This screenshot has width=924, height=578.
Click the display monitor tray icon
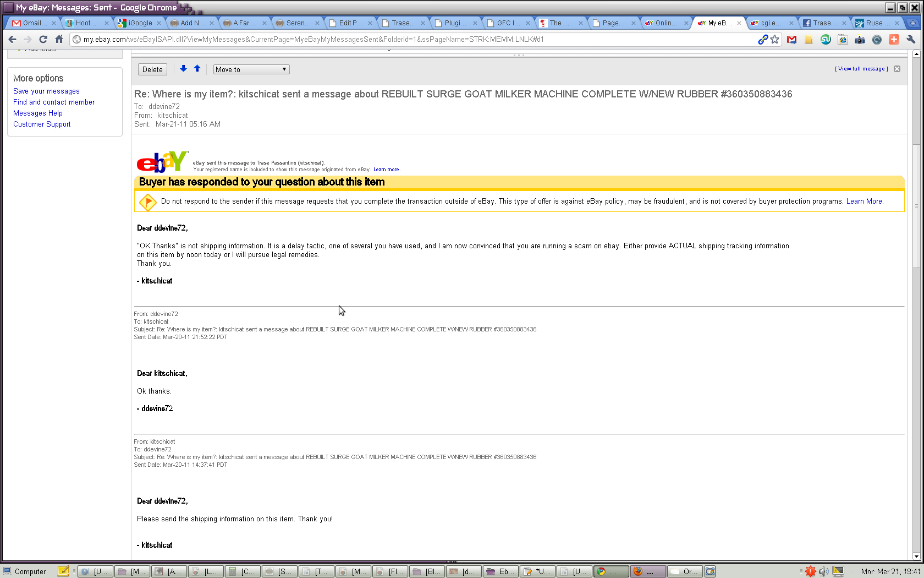point(838,571)
